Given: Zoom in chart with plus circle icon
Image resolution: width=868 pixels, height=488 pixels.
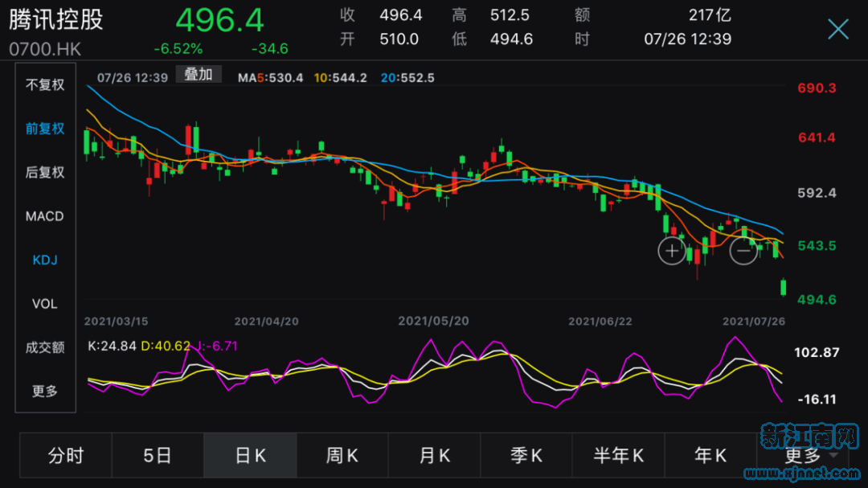Looking at the screenshot, I should (671, 252).
